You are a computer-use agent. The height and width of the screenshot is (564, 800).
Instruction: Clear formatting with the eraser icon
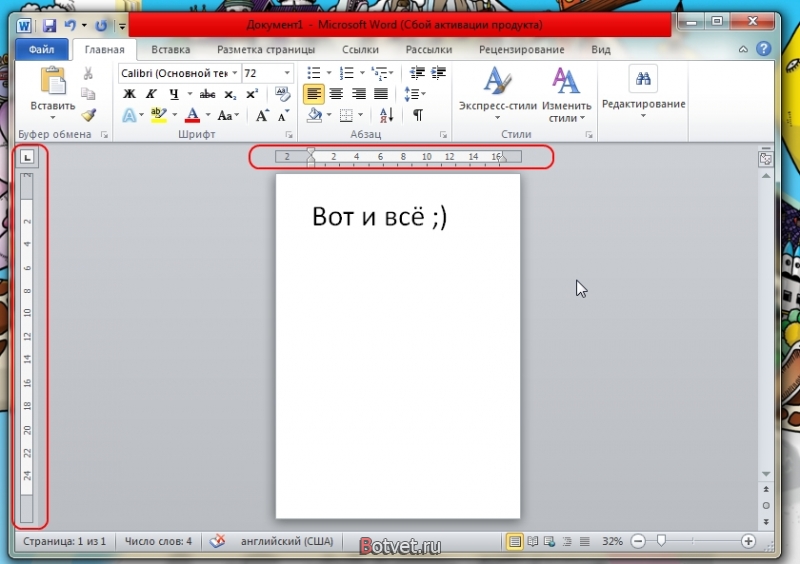coord(282,94)
